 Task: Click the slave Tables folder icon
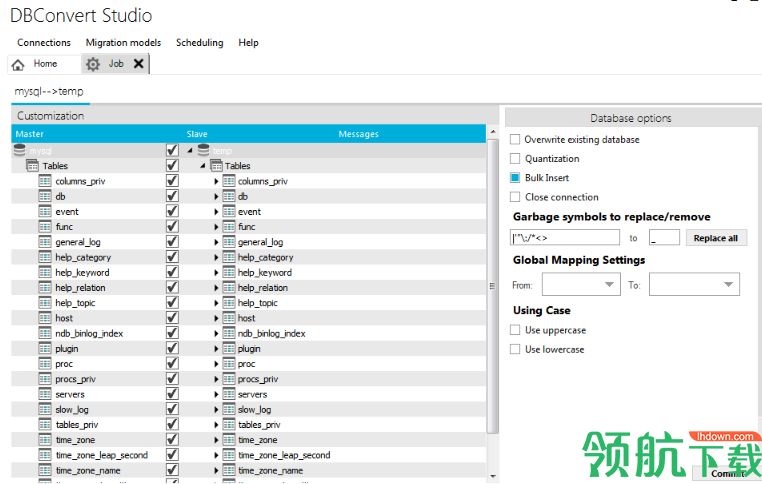click(x=216, y=166)
